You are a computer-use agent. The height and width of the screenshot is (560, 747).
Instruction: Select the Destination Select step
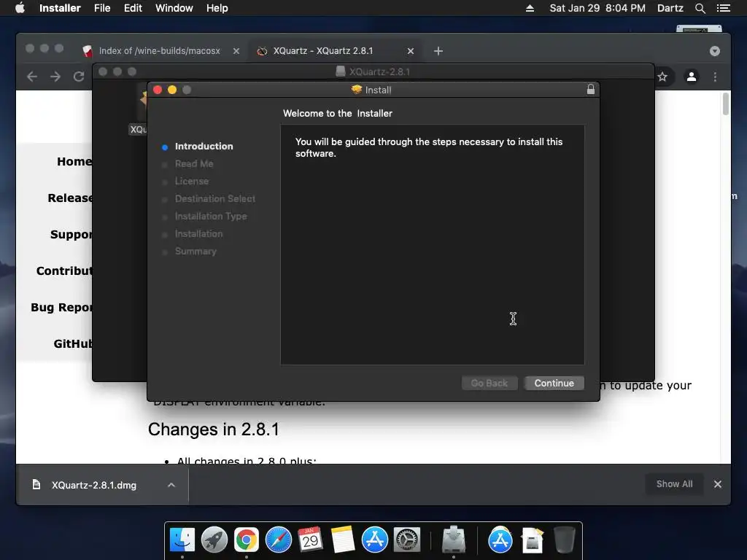(215, 198)
